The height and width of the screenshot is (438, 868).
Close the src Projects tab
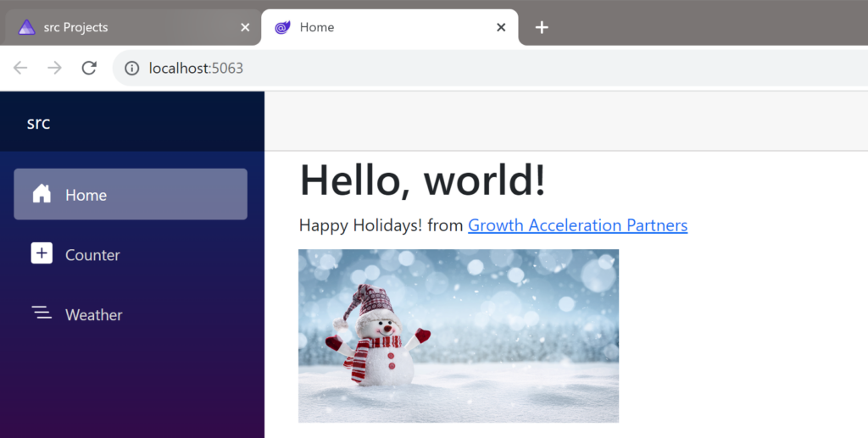(245, 27)
